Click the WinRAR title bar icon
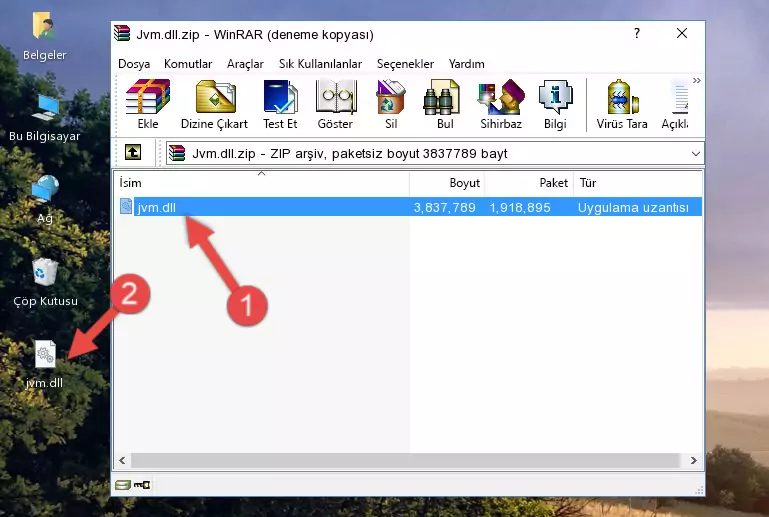This screenshot has width=769, height=517. 123,34
